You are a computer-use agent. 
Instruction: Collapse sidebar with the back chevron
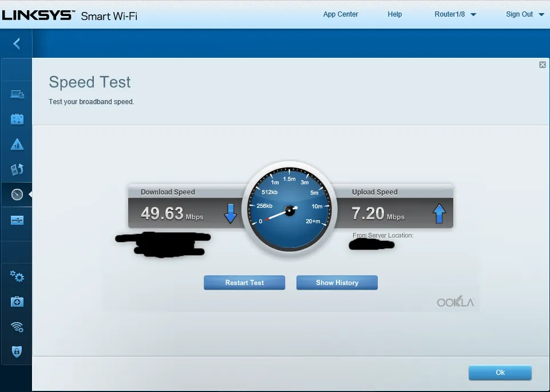17,43
